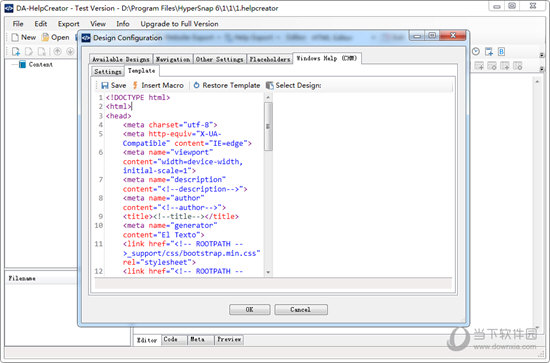Click the Insert Macro lightning icon
Viewport: 550px width, 363px height.
135,85
